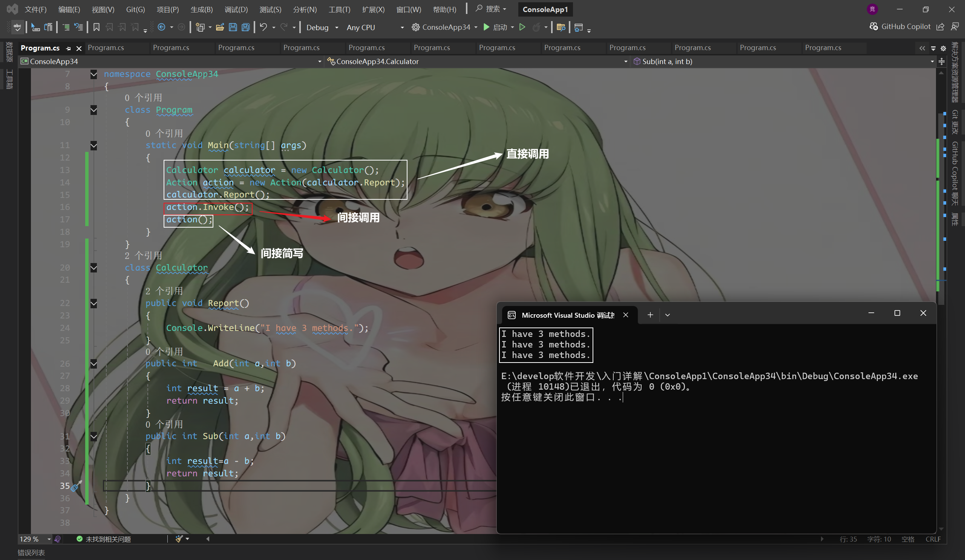Collapse the Sub method block
The image size is (965, 560).
pyautogui.click(x=93, y=436)
